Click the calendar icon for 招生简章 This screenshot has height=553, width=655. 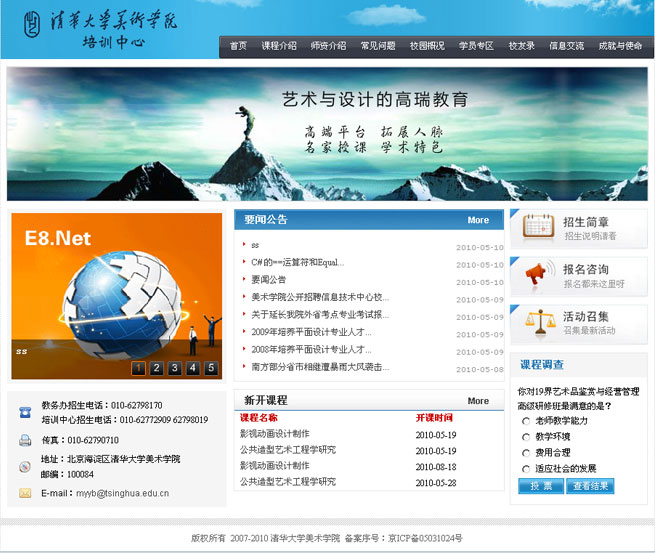(538, 227)
